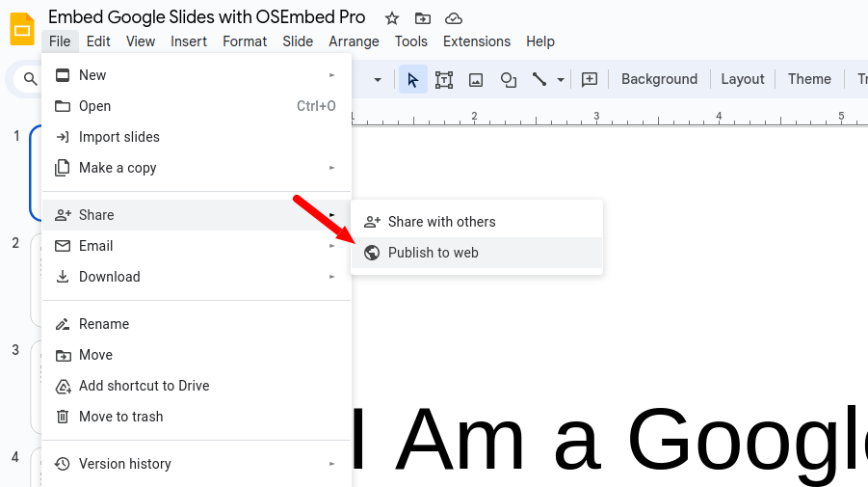Click the Version history submenu arrow

[331, 464]
